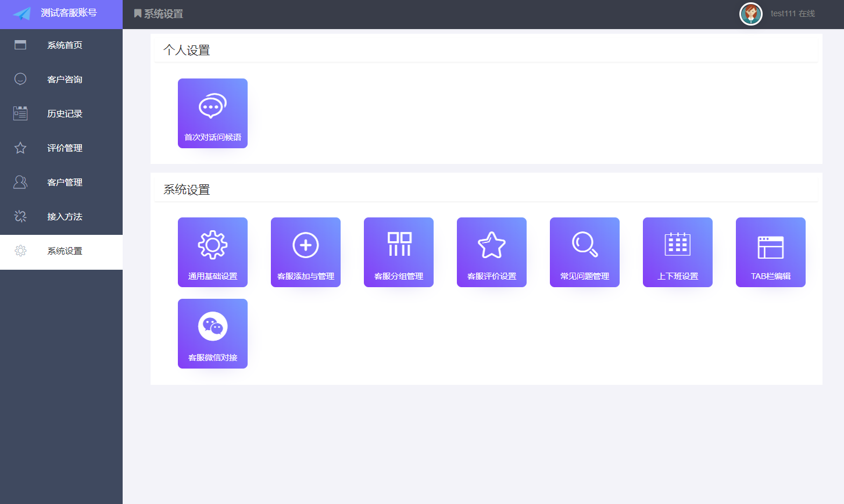Open the 客服分组管理 tile
Viewport: 844px width, 504px height.
click(399, 252)
